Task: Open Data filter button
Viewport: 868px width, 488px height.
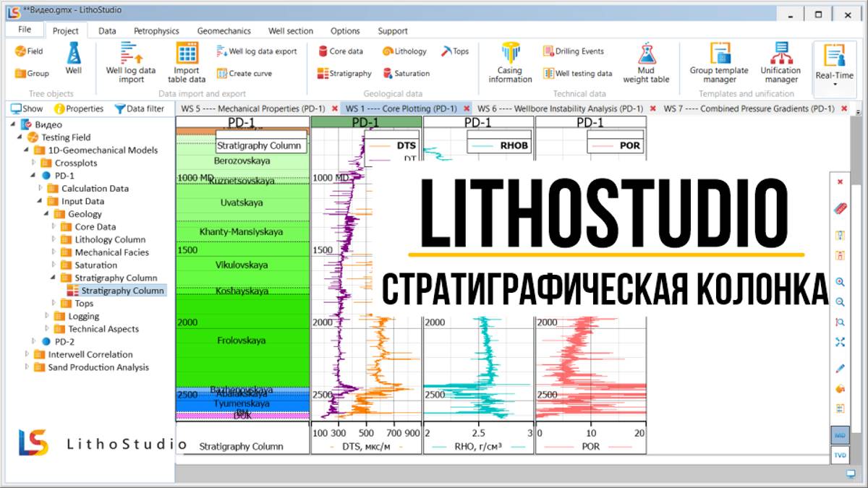Action: (x=140, y=108)
